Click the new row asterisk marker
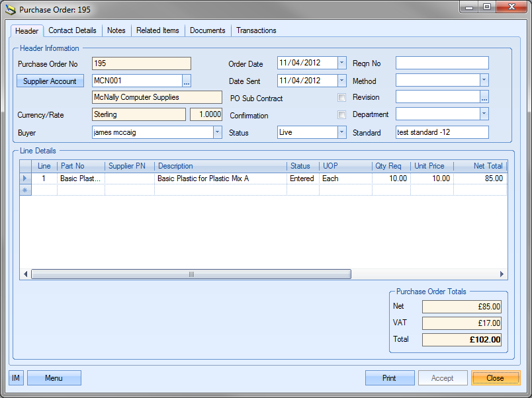 click(x=26, y=190)
